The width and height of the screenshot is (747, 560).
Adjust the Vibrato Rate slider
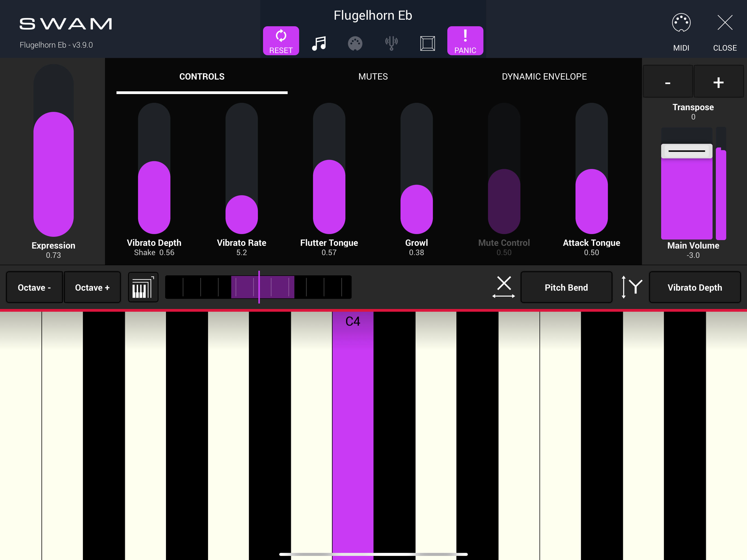click(241, 168)
